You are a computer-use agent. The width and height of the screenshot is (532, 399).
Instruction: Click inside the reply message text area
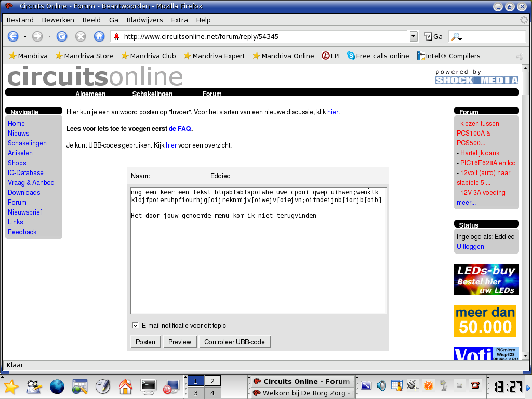(258, 265)
